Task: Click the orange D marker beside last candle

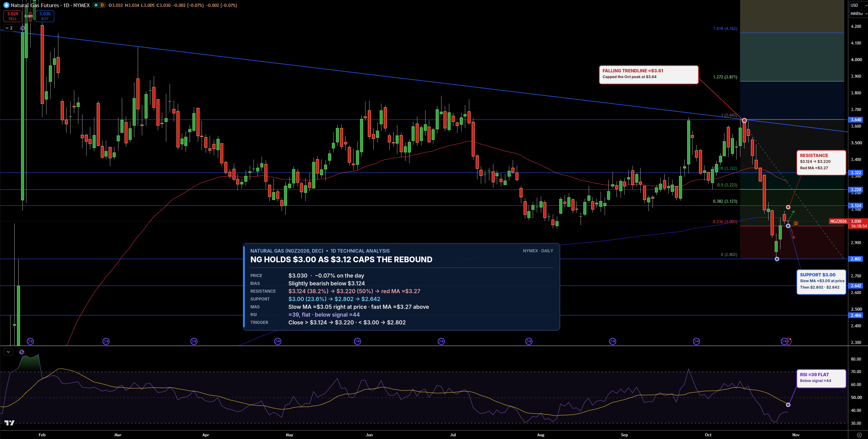Action: [796, 223]
